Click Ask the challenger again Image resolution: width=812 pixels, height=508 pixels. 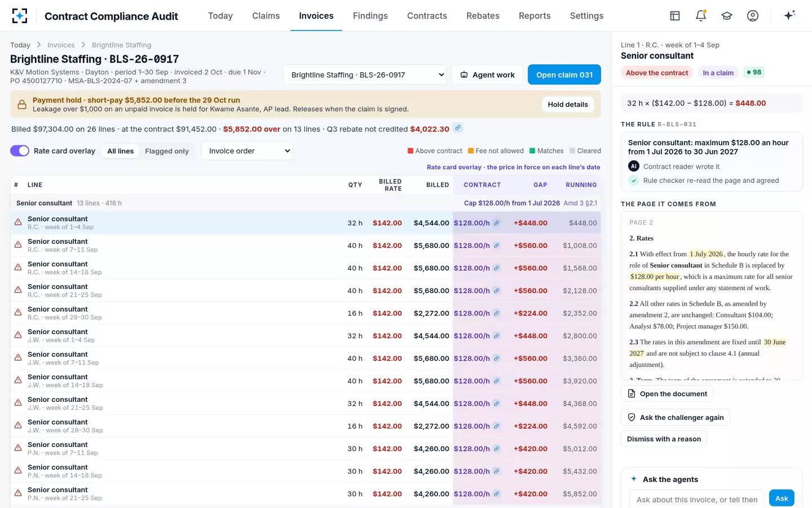pyautogui.click(x=676, y=417)
